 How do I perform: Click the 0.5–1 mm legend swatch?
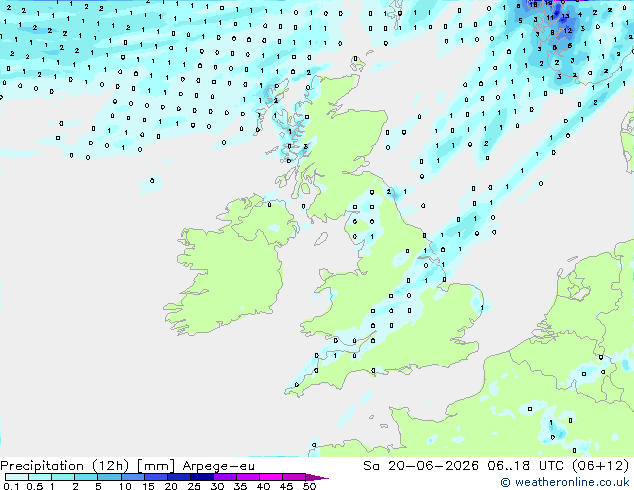click(x=40, y=477)
